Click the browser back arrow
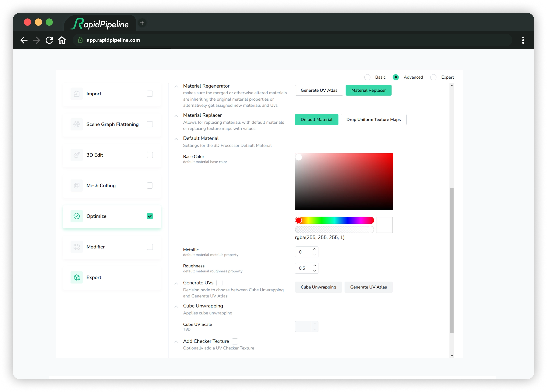Viewport: 547px width, 392px height. coord(24,40)
